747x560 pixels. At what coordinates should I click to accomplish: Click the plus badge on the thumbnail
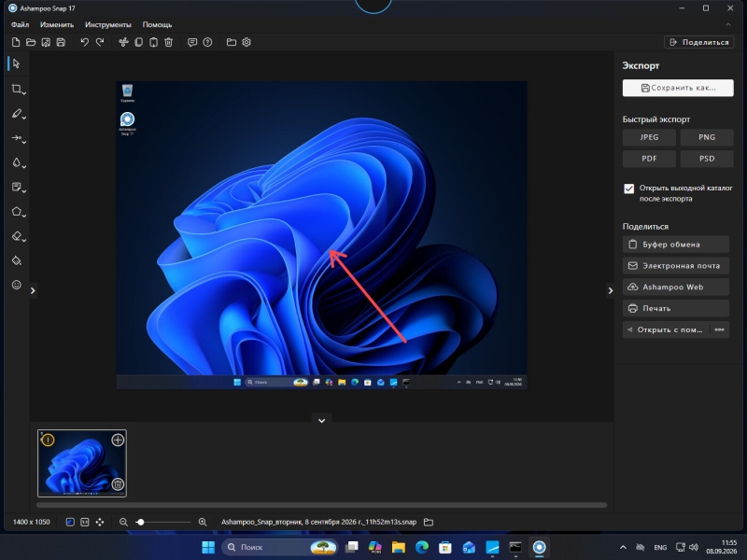click(x=118, y=440)
